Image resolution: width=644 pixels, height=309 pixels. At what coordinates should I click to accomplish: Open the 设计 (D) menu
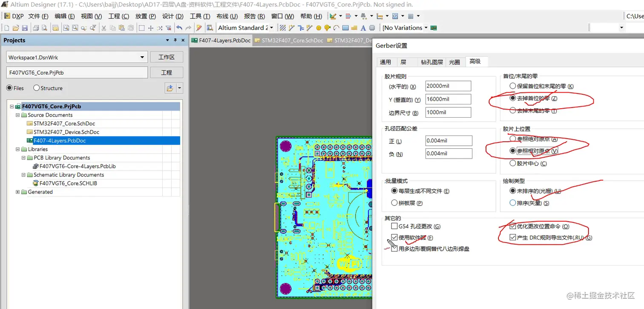pyautogui.click(x=173, y=16)
